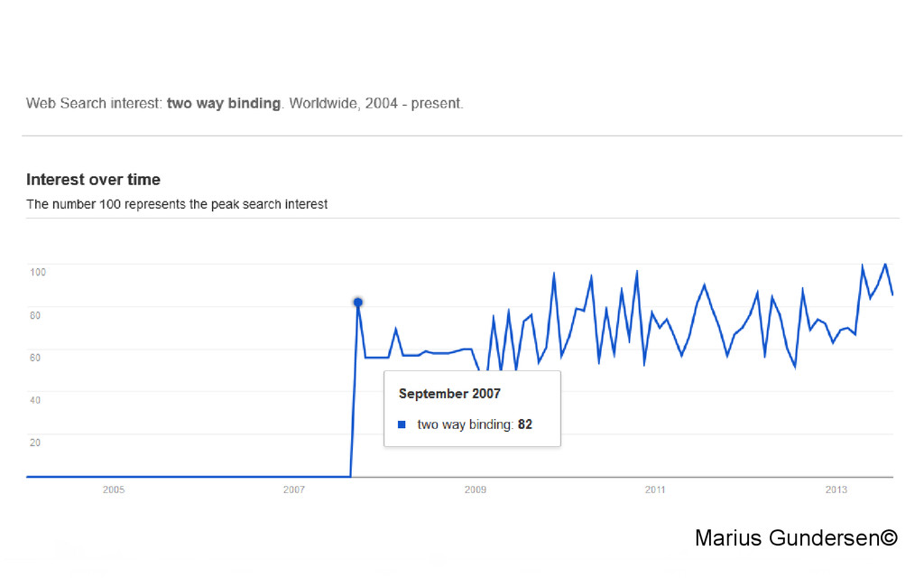Screen dimensions: 924x578
Task: Click the 20 label on the vertical axis
Action: coord(35,443)
